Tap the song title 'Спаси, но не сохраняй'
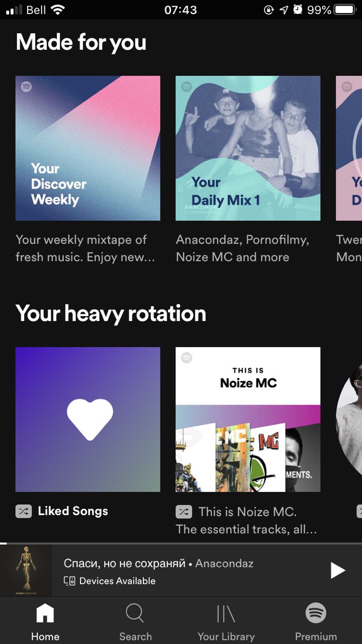The height and width of the screenshot is (644, 362). pos(125,563)
